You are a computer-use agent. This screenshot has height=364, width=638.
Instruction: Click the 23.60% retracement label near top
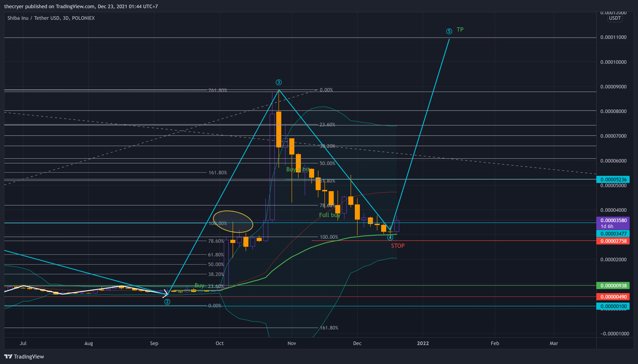(x=327, y=124)
